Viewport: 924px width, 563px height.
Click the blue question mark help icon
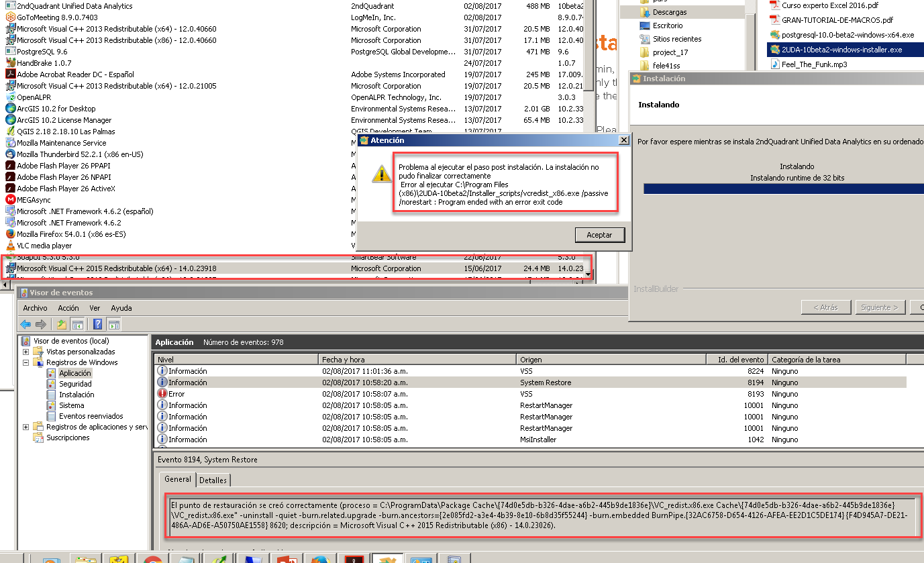point(98,325)
